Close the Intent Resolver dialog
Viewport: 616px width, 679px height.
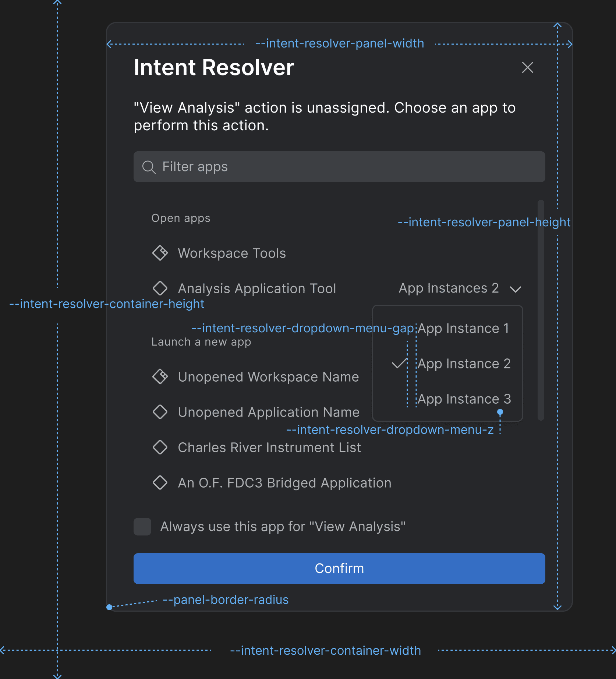(x=527, y=67)
